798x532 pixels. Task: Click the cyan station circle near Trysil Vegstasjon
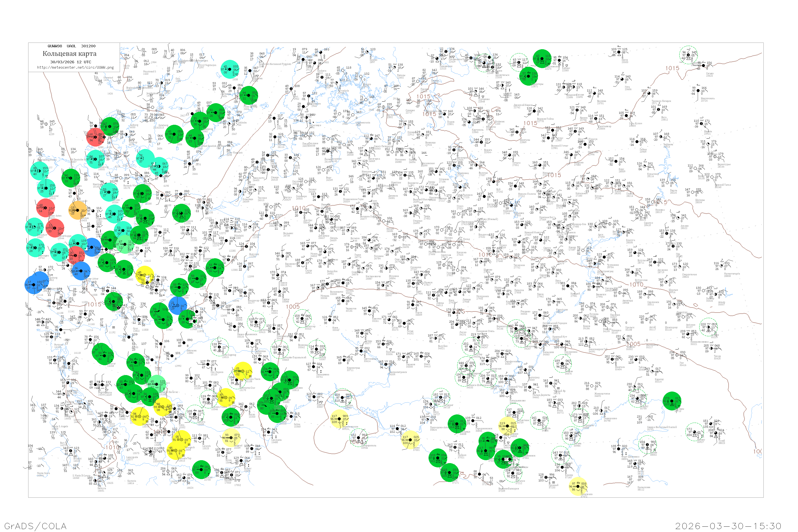click(x=230, y=69)
